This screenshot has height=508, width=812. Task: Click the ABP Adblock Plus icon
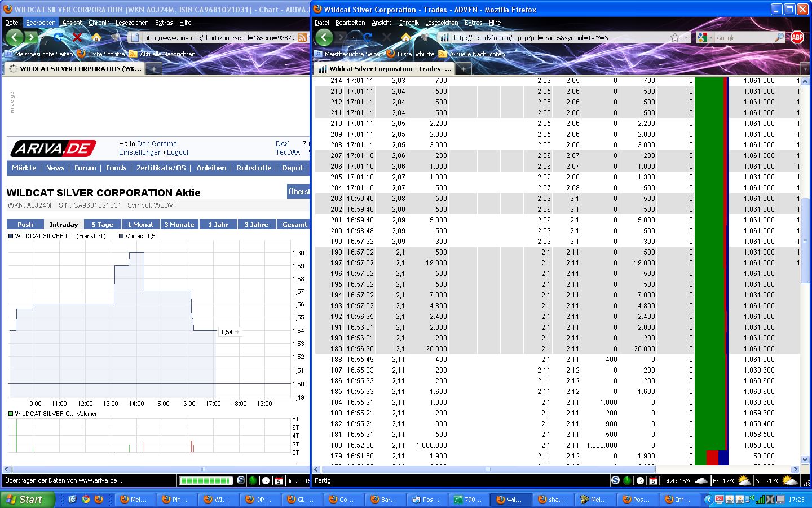pos(796,37)
